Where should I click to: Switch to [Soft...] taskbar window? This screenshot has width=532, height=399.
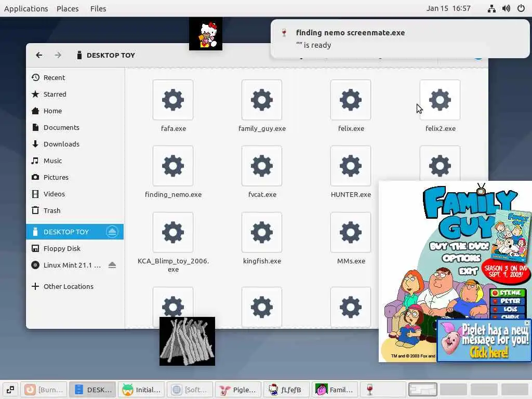click(190, 390)
